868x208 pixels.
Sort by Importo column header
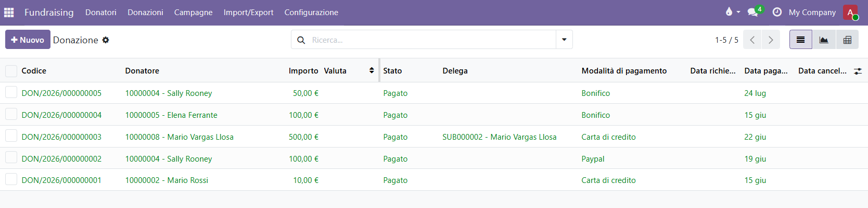click(x=303, y=70)
